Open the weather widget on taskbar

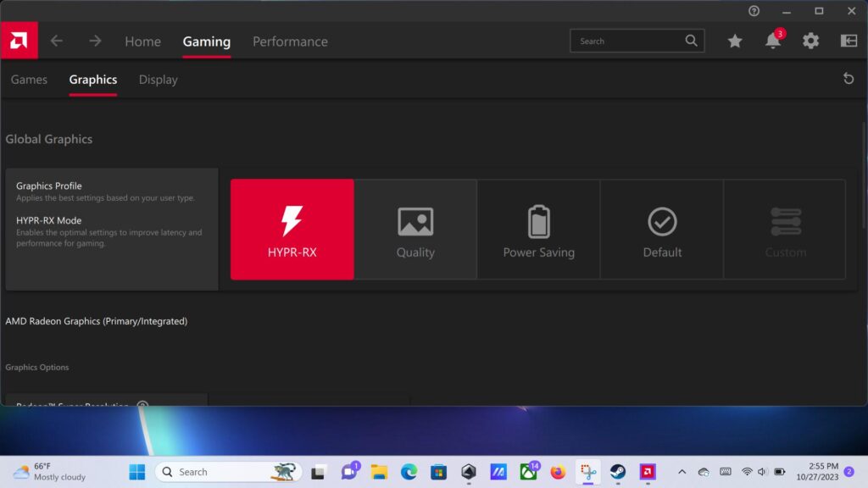tap(50, 471)
